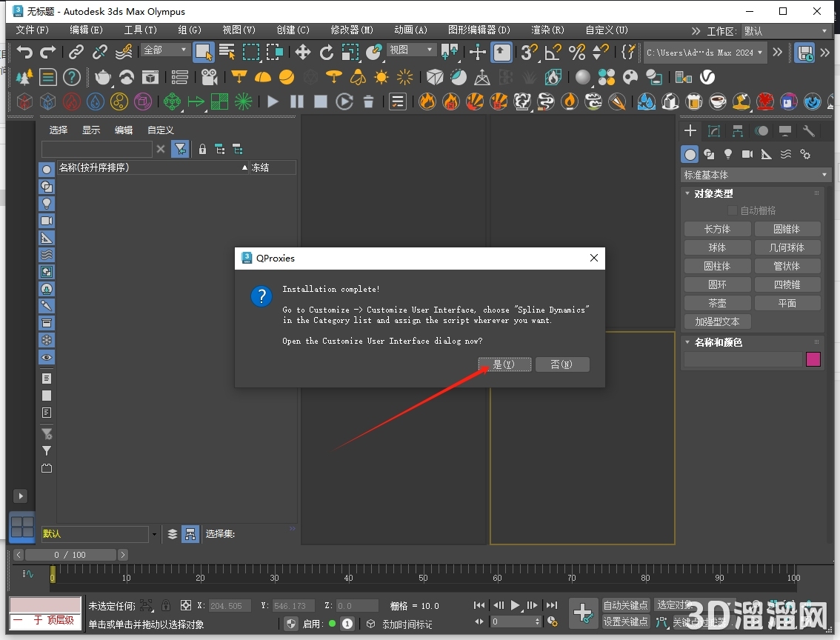This screenshot has height=640, width=840.
Task: Open the 标准基本体 dropdown
Action: pyautogui.click(x=756, y=175)
